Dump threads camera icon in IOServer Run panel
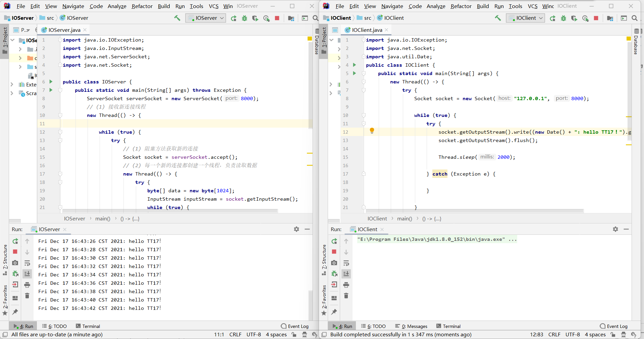Image resolution: width=644 pixels, height=339 pixels. tap(15, 263)
